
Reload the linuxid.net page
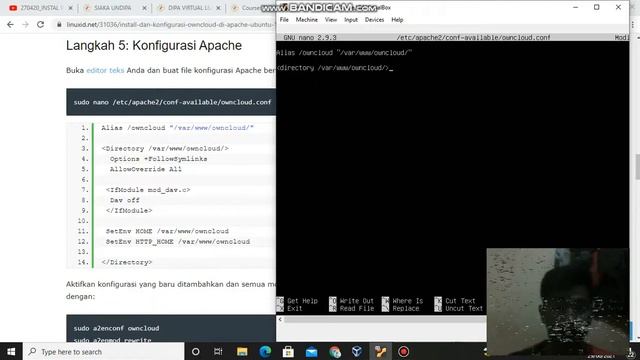(x=40, y=24)
